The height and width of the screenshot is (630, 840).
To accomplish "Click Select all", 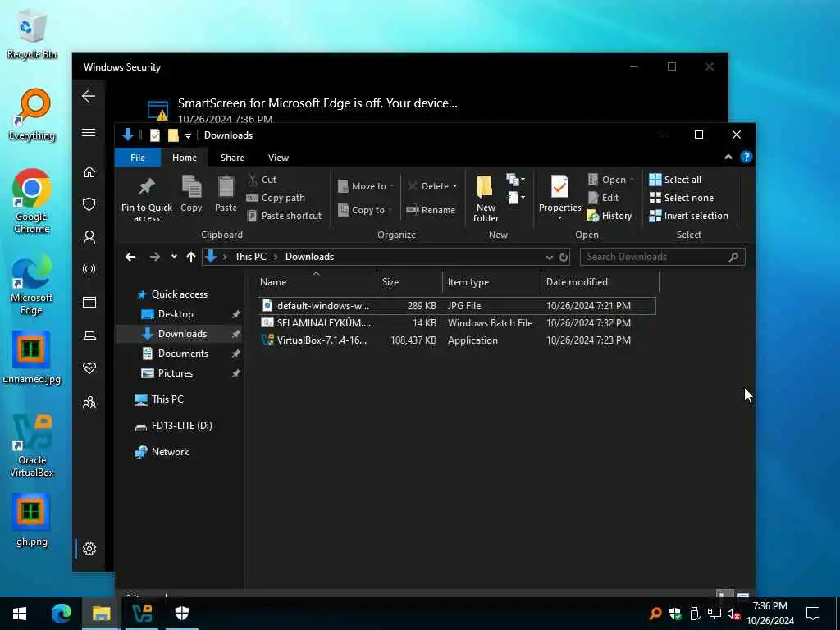I will tap(675, 180).
